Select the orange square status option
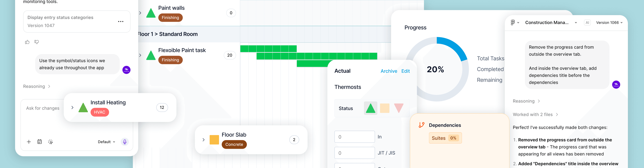The image size is (644, 168). point(384,108)
